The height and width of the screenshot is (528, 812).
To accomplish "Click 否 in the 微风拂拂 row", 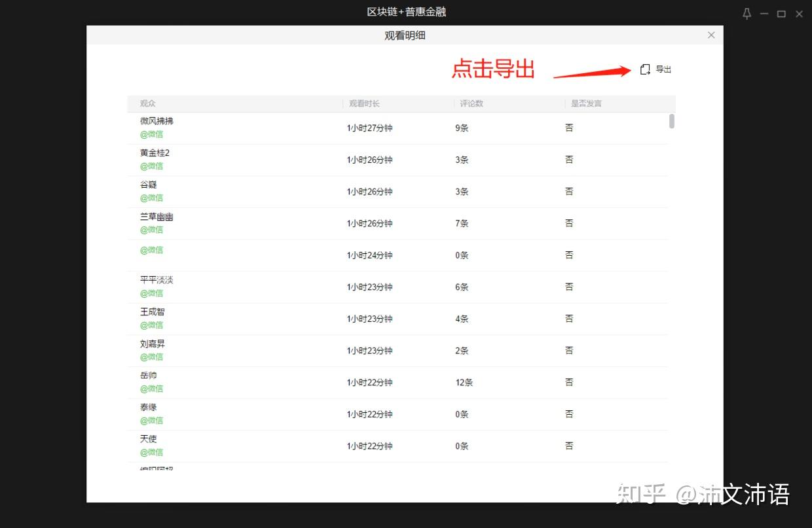I will click(x=569, y=128).
